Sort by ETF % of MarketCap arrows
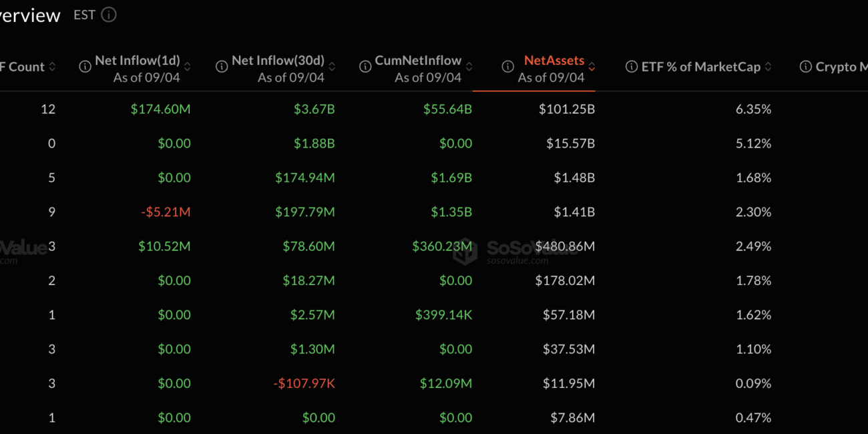 [768, 67]
